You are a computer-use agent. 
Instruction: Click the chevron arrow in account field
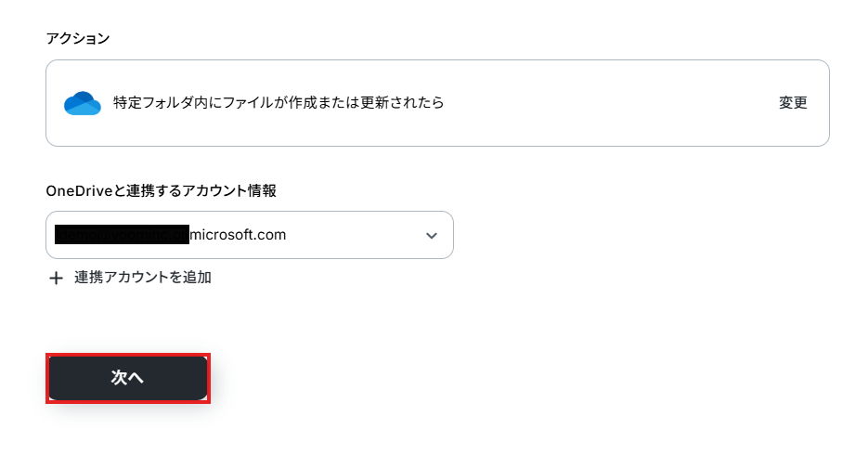point(432,235)
